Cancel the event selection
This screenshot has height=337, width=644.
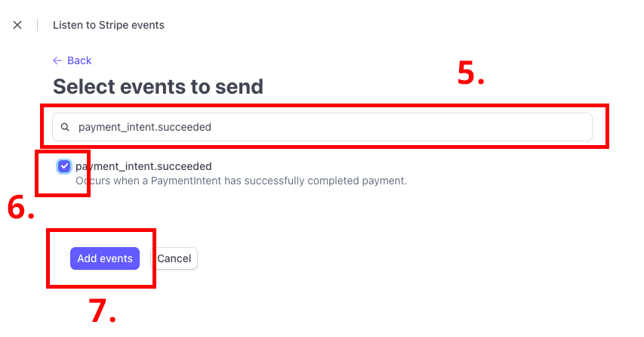point(174,258)
